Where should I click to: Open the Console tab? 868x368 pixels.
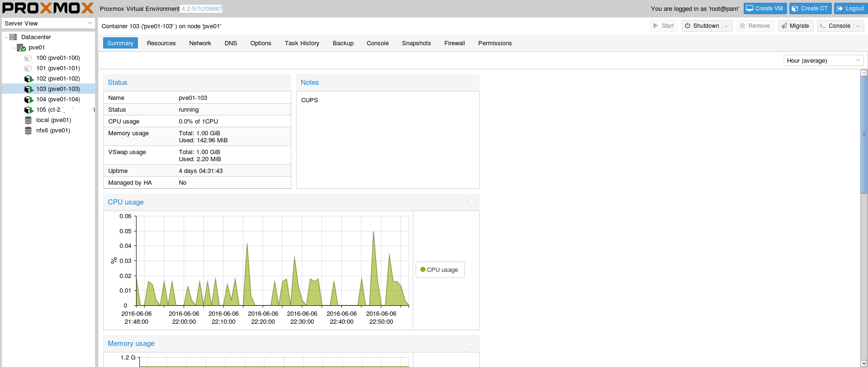(x=378, y=43)
